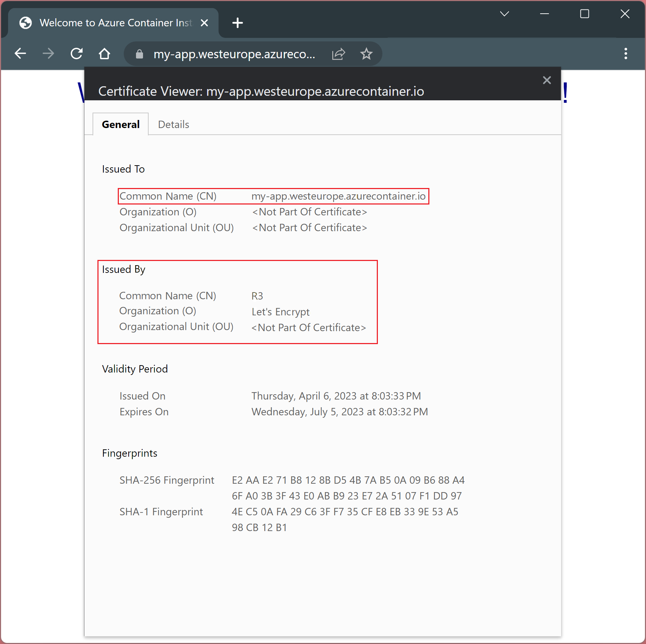Click the Issued By heading
Screen dimensions: 646x644
(x=123, y=269)
